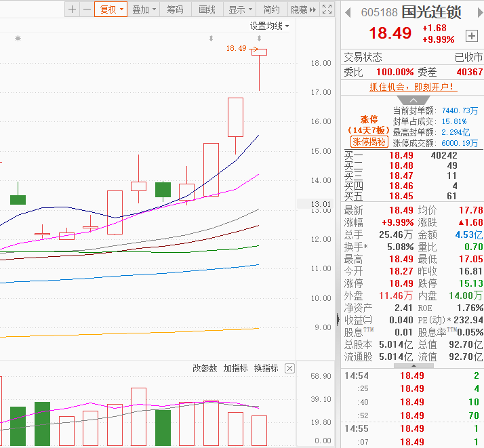Open 设置均线 settings dropdown
The width and height of the screenshot is (484, 448).
[269, 26]
